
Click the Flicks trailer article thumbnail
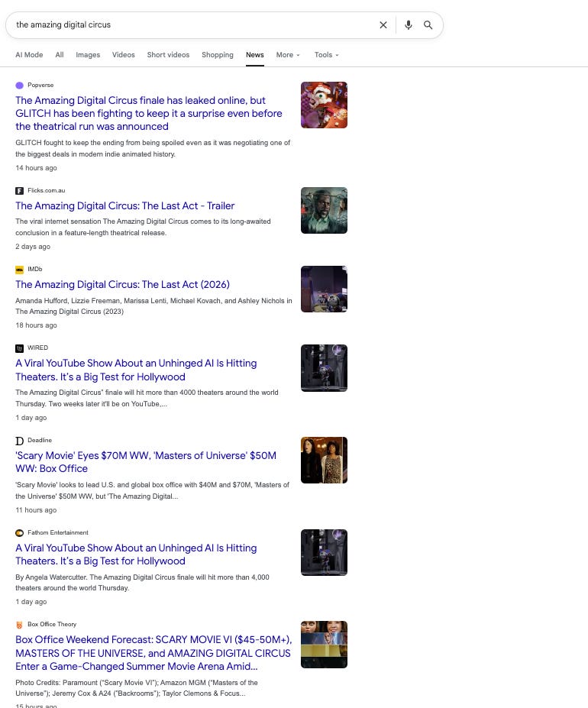325,210
